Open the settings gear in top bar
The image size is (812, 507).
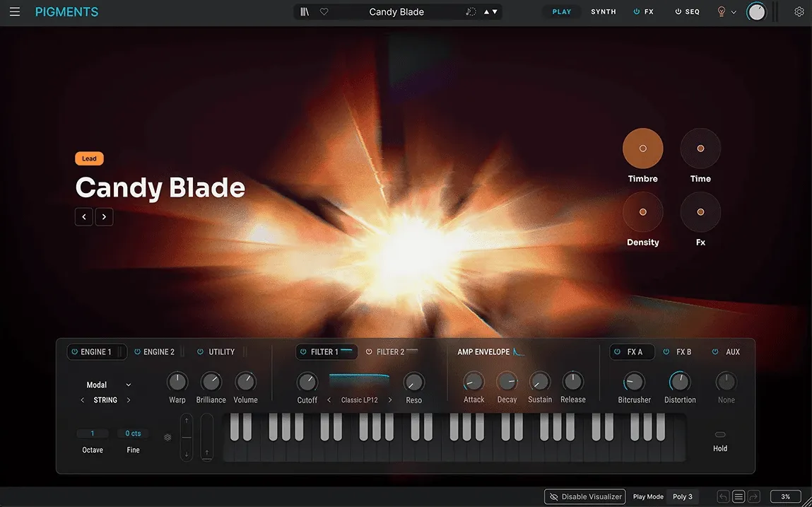pos(799,11)
